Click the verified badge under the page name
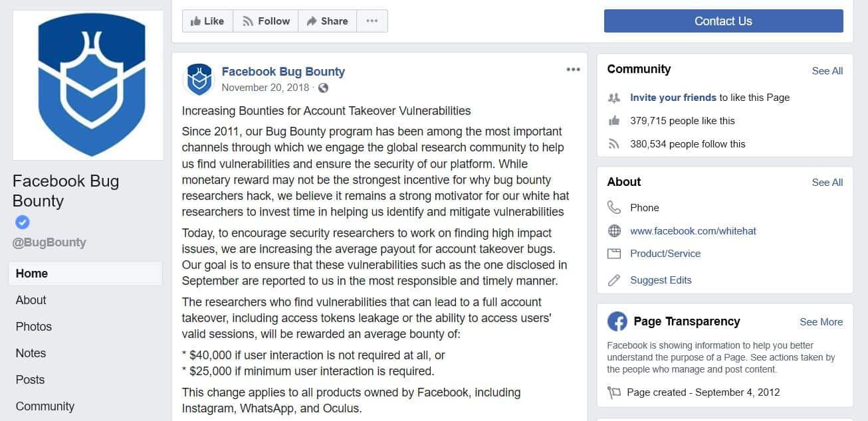This screenshot has width=868, height=421. 22,222
